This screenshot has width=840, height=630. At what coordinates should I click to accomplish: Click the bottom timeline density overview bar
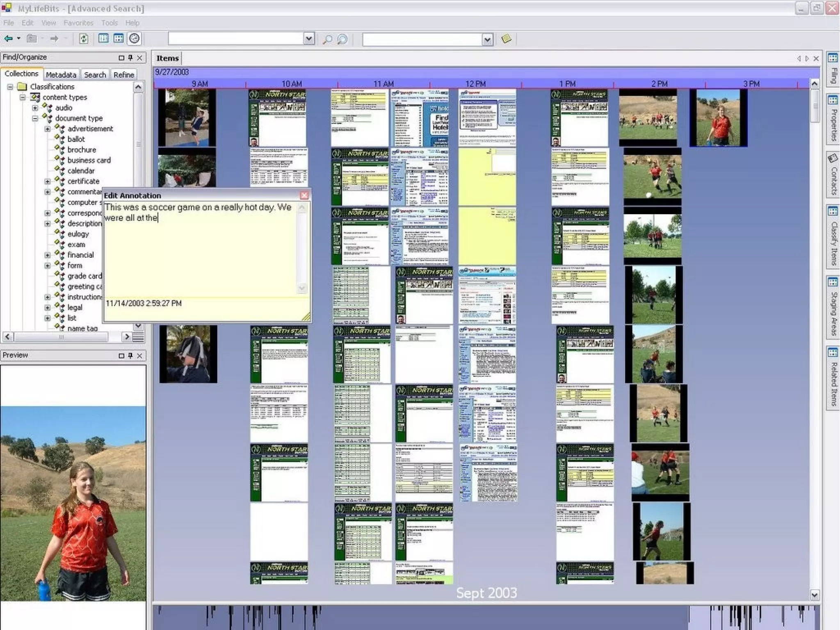(486, 617)
